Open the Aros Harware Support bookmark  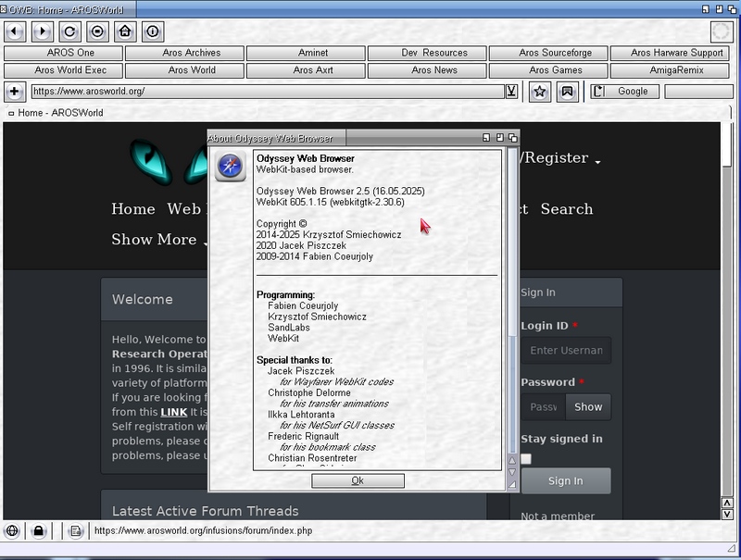click(670, 53)
